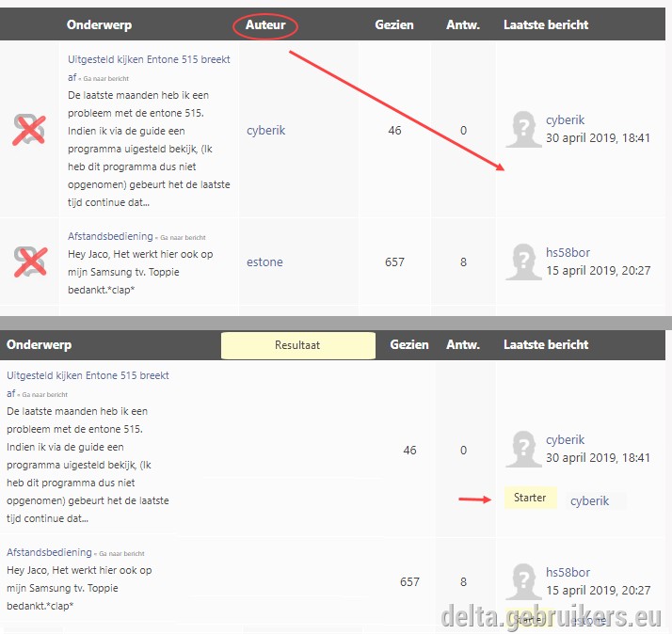This screenshot has height=634, width=672.
Task: Click 'Ga naar bericht' for Afstandsbediening, Auteur table
Action: pyautogui.click(x=183, y=237)
